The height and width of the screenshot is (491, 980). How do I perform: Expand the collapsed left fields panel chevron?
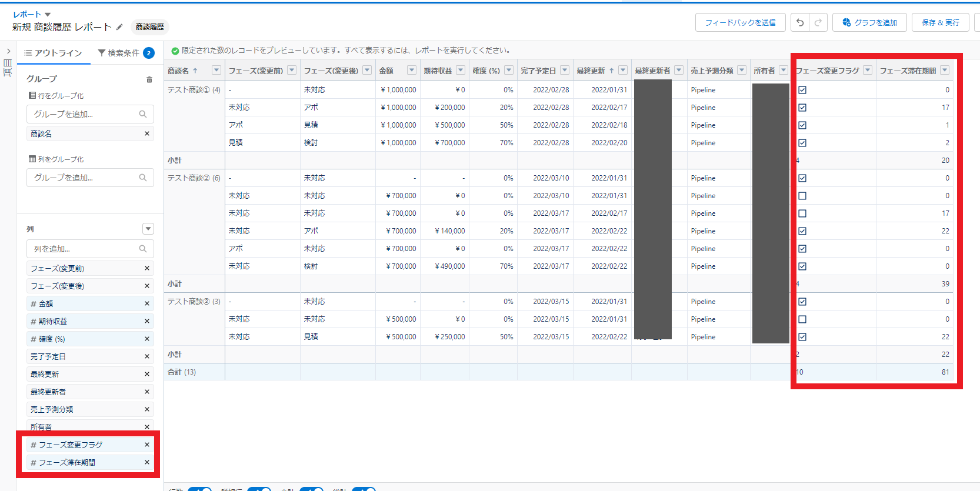click(x=8, y=51)
